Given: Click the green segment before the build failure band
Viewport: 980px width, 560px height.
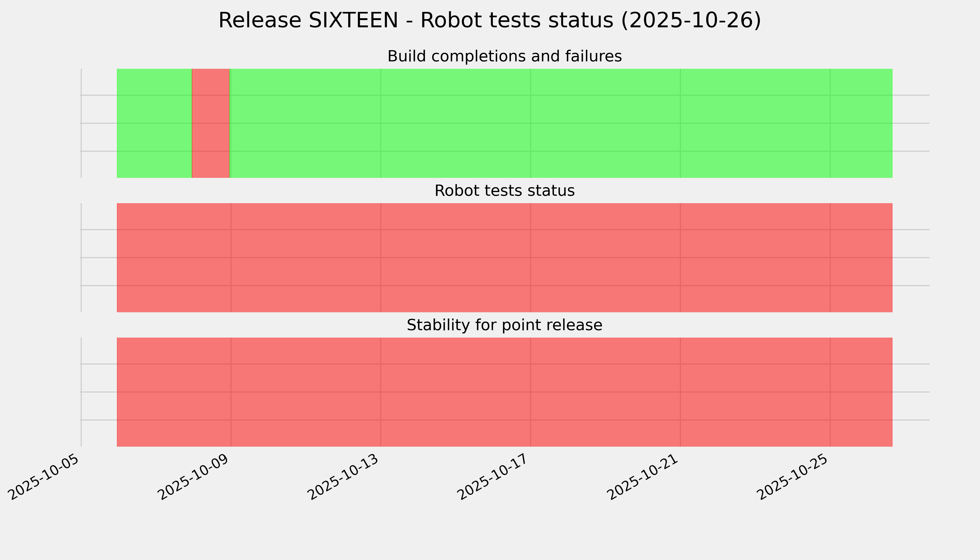Looking at the screenshot, I should [x=154, y=123].
